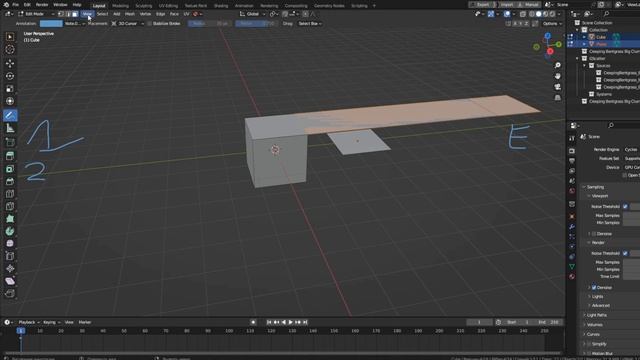The height and width of the screenshot is (360, 640).
Task: Open the Global transform orientation dropdown
Action: tap(252, 14)
